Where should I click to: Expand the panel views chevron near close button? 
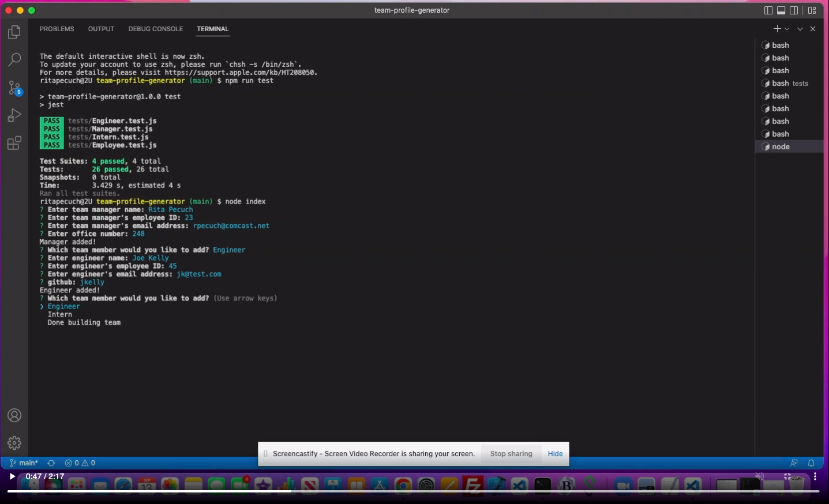tap(800, 29)
